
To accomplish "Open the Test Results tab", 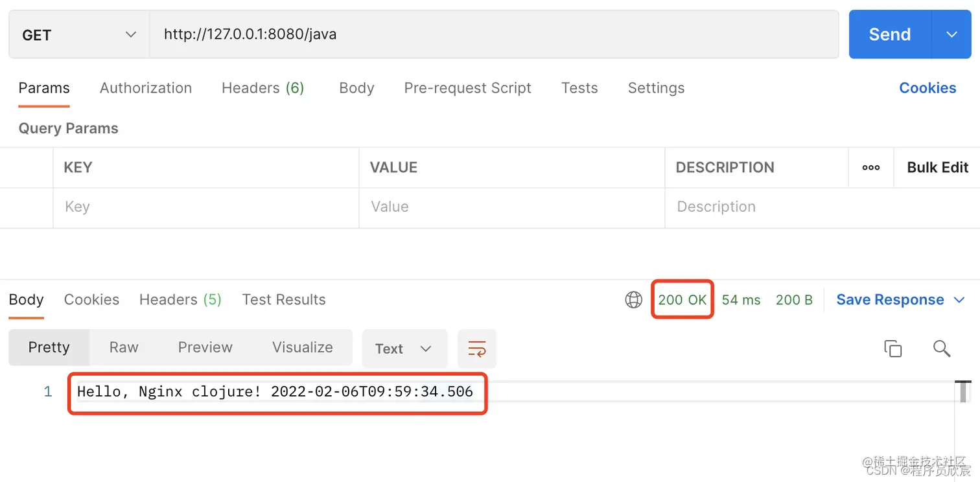I will click(x=284, y=299).
